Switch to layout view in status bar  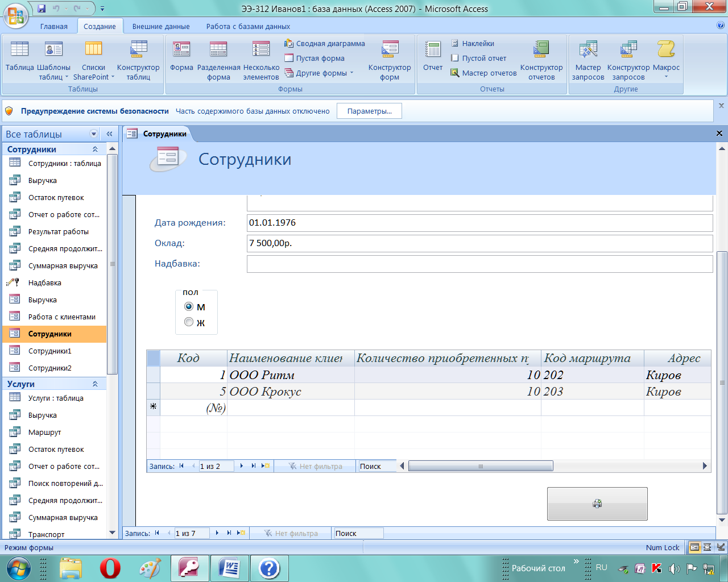pos(708,547)
